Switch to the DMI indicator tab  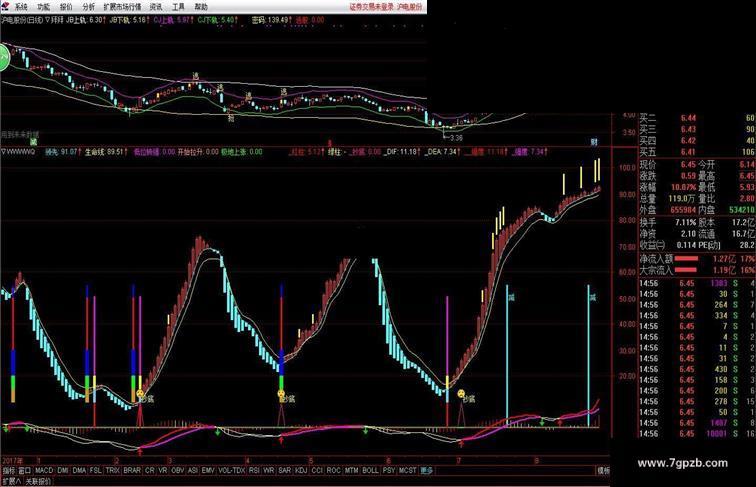click(63, 470)
